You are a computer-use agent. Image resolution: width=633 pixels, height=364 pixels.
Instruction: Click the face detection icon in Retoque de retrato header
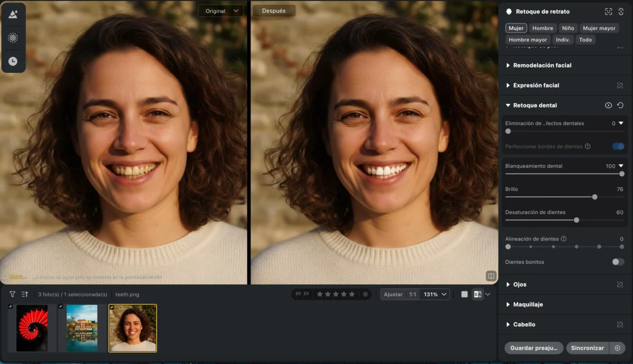tap(608, 12)
